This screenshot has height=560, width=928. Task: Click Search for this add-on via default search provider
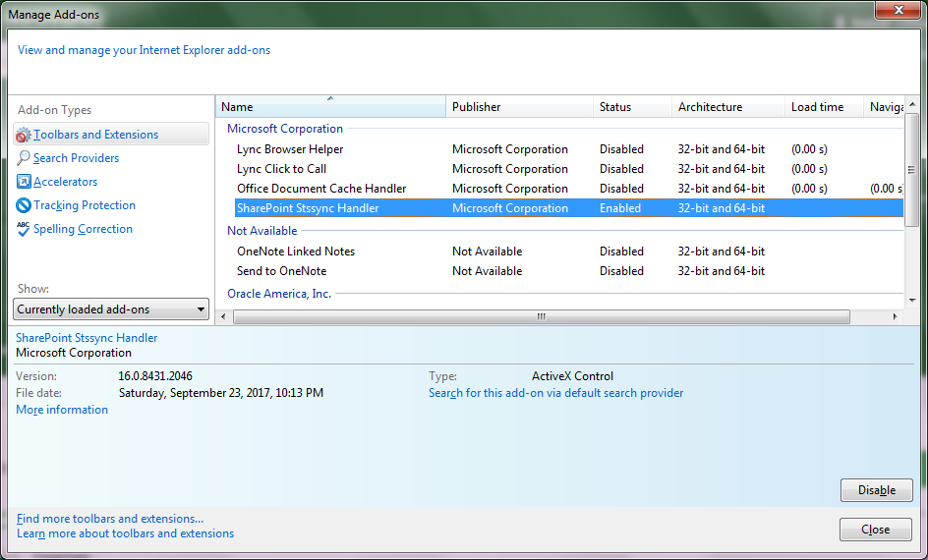[x=555, y=393]
